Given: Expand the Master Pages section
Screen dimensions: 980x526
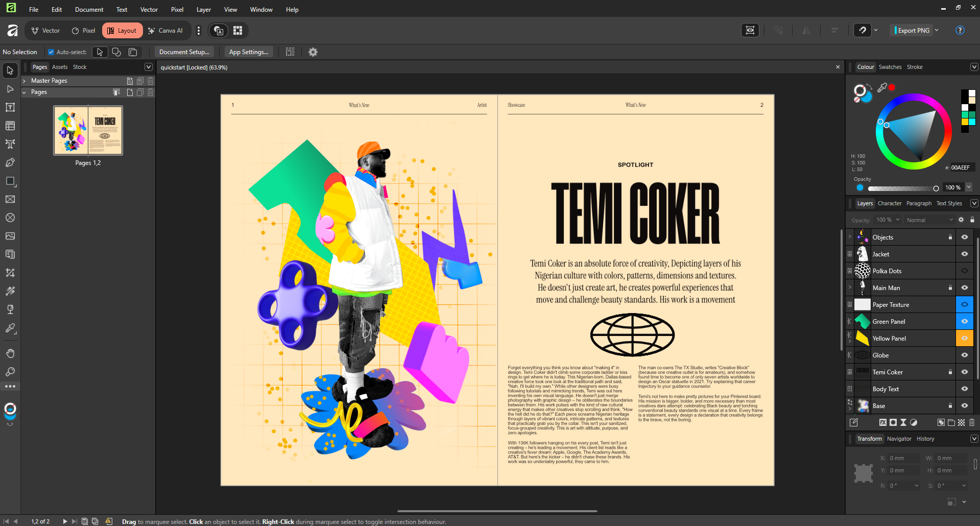Looking at the screenshot, I should 24,81.
